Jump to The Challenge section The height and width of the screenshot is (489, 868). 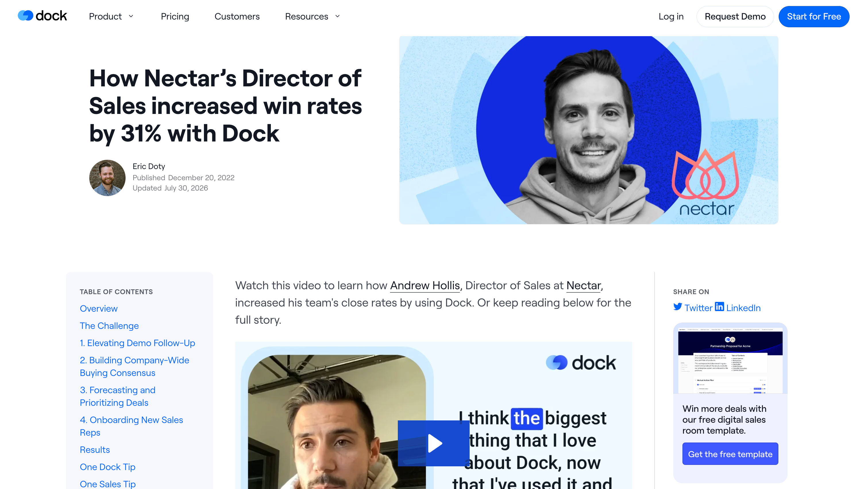click(x=109, y=325)
